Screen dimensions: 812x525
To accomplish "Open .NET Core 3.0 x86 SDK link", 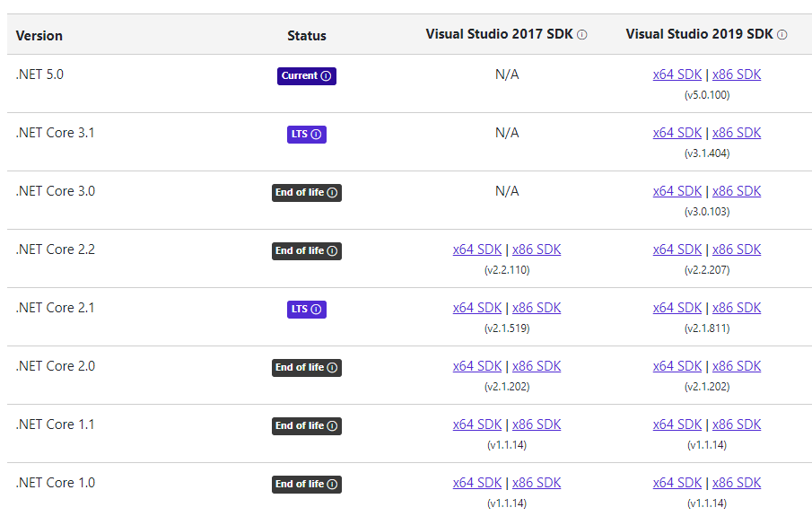I will [737, 191].
